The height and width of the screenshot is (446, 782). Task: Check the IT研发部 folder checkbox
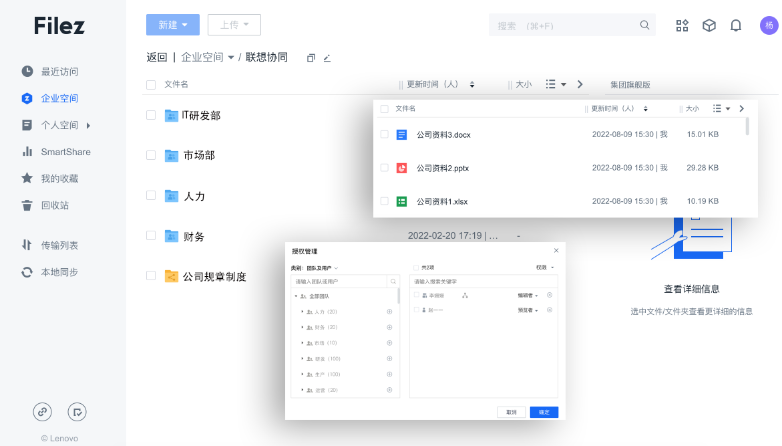coord(151,115)
